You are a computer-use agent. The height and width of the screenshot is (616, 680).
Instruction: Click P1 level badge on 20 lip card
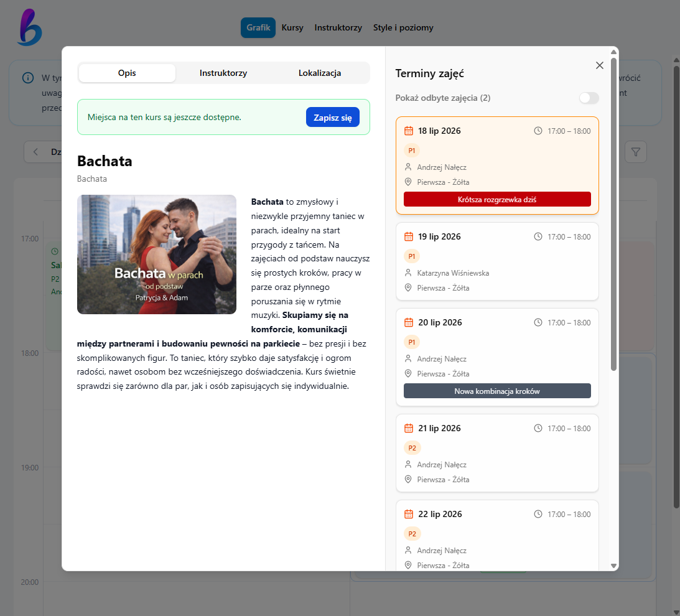pyautogui.click(x=412, y=343)
